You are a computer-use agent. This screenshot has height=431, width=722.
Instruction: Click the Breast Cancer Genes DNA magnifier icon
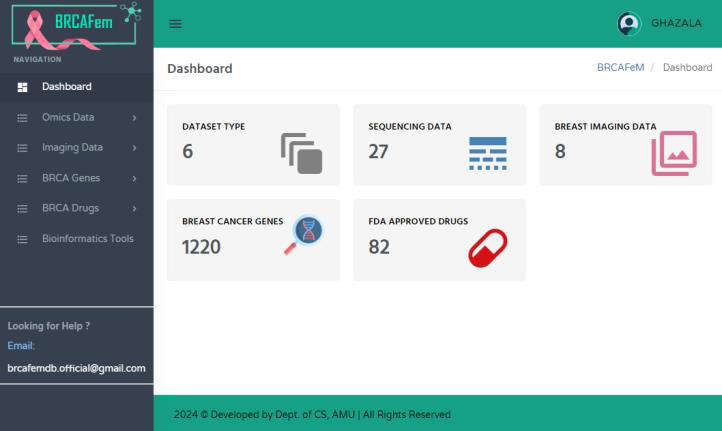[x=304, y=234]
